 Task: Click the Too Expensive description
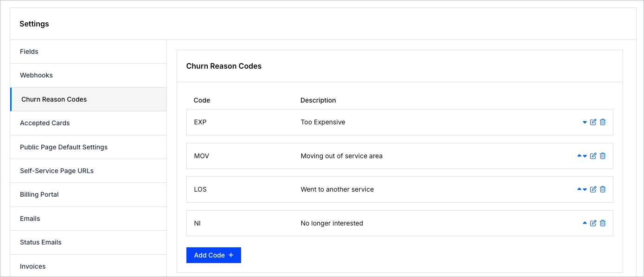[323, 122]
